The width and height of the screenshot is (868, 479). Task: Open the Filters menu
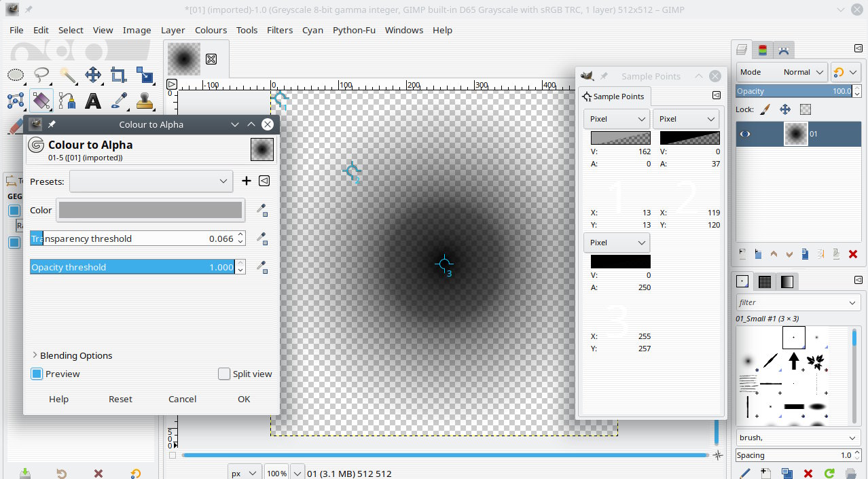coord(279,30)
